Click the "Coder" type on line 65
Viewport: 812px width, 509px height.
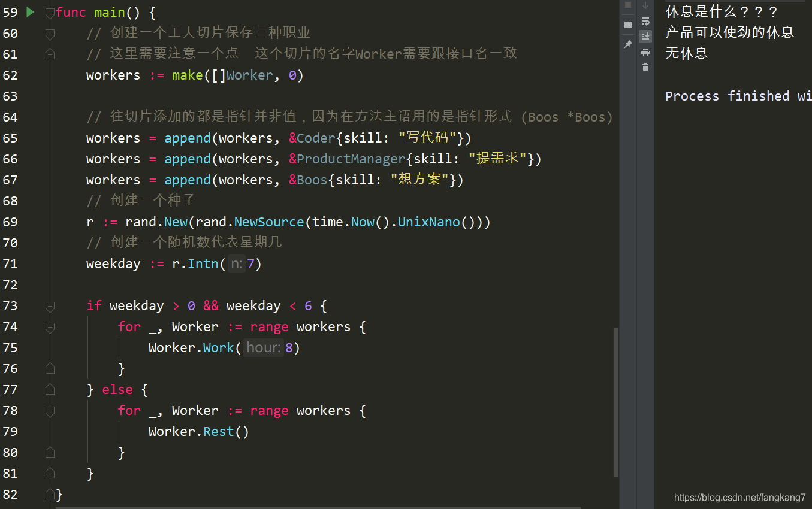pos(316,138)
